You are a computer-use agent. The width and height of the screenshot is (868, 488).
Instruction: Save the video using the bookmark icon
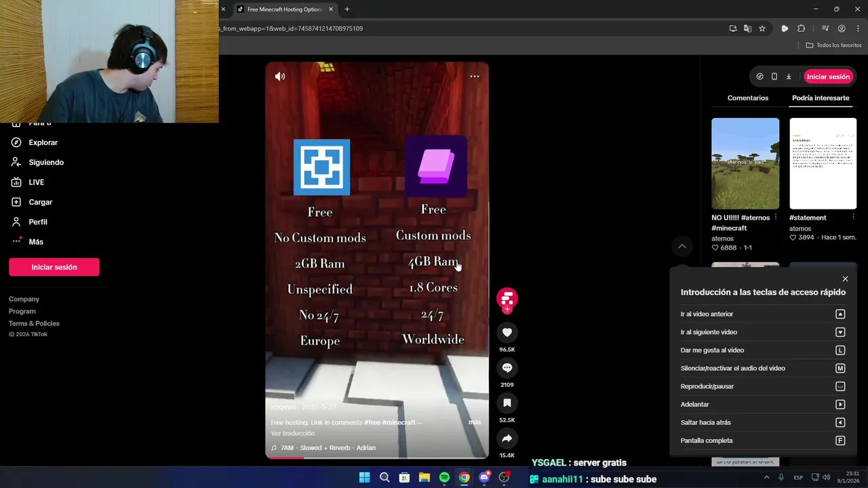click(507, 403)
